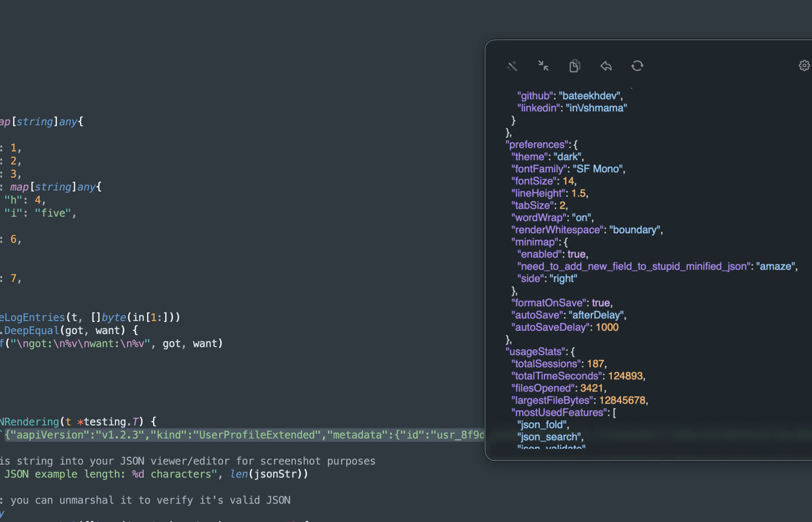Copy JSON using the copy icon
This screenshot has height=522, width=812.
[575, 66]
